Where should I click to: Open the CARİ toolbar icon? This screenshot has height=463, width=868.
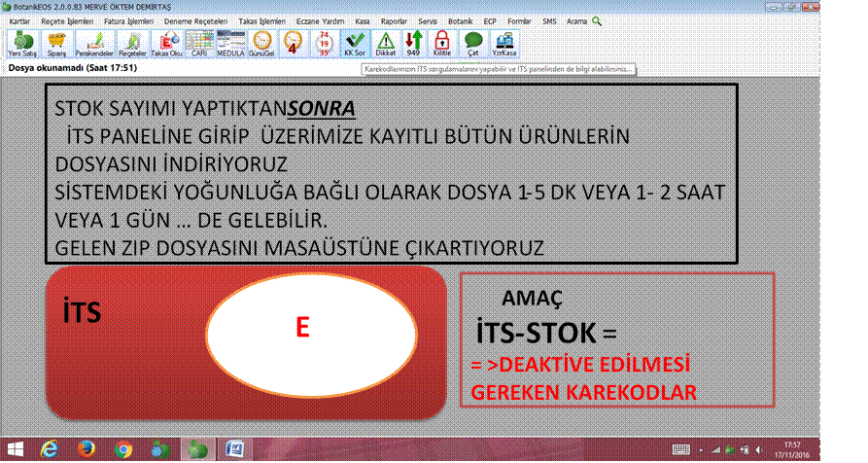(200, 44)
